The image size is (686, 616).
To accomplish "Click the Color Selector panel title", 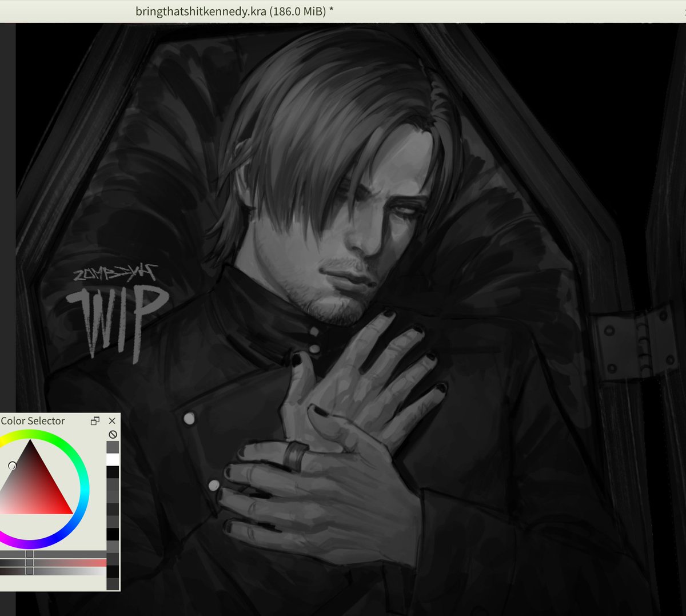I will point(33,421).
